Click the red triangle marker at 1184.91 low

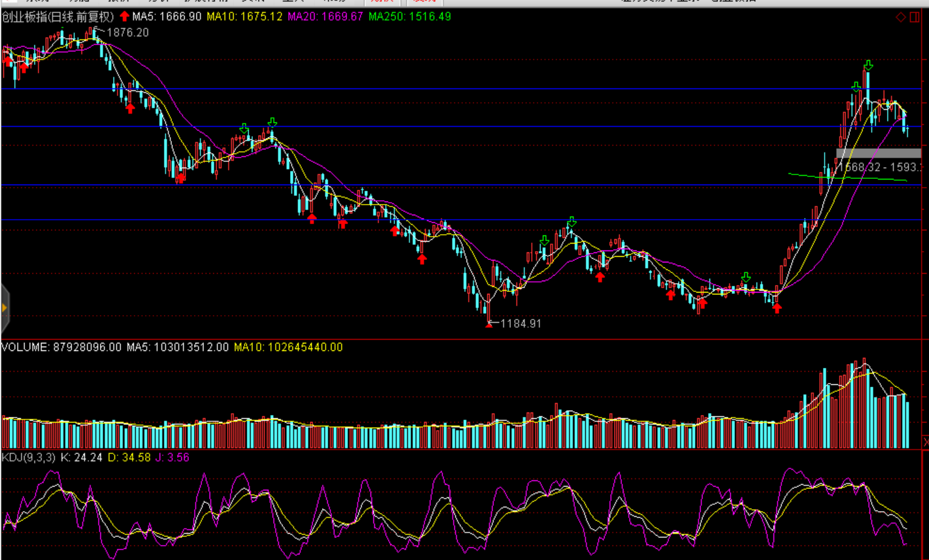pos(489,325)
